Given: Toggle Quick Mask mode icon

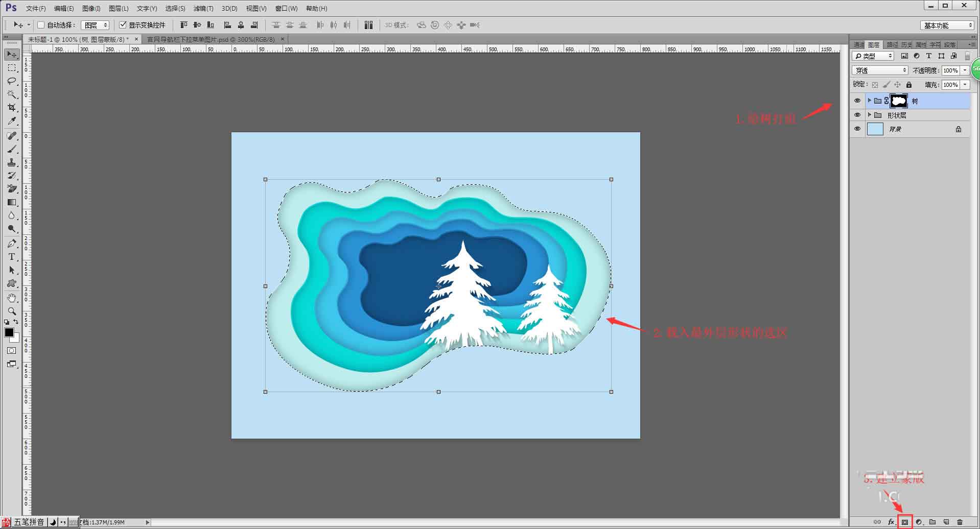Looking at the screenshot, I should click(x=12, y=351).
